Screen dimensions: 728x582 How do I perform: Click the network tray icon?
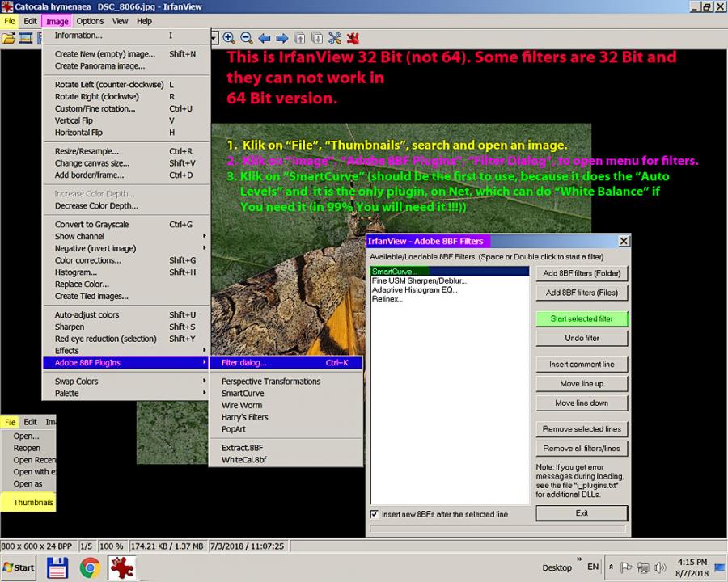pyautogui.click(x=643, y=567)
